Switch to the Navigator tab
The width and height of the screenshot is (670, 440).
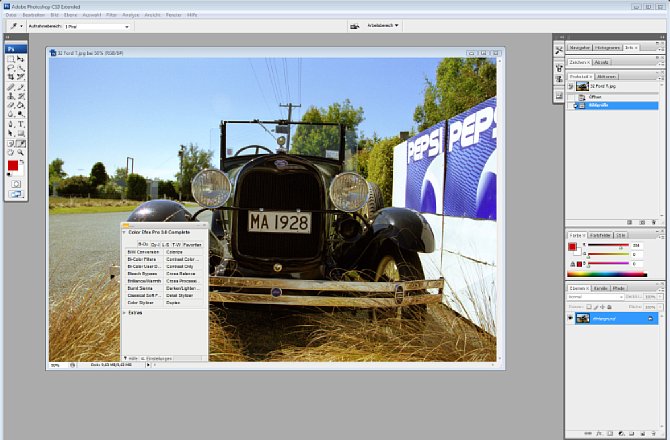coord(579,48)
